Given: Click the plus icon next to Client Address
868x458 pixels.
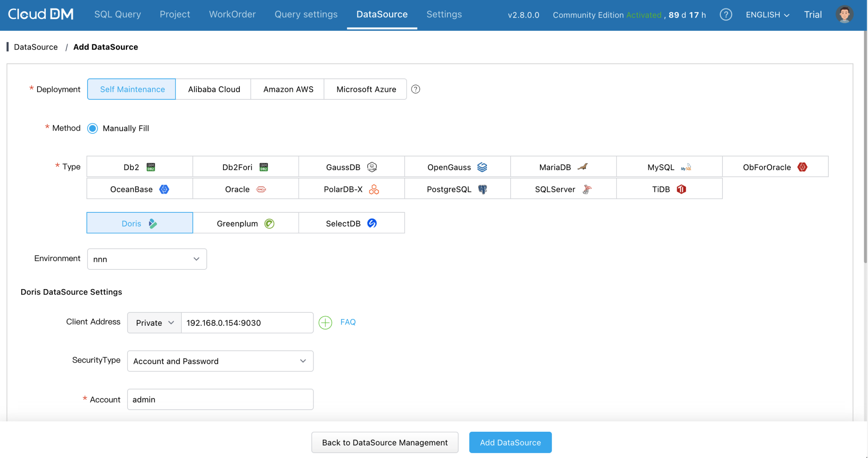Looking at the screenshot, I should 325,322.
